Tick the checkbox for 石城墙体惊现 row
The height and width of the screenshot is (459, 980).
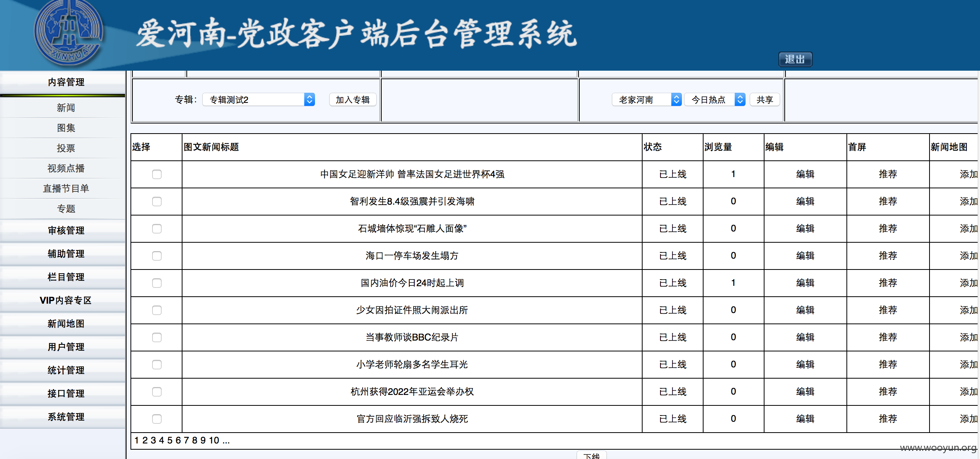[157, 229]
